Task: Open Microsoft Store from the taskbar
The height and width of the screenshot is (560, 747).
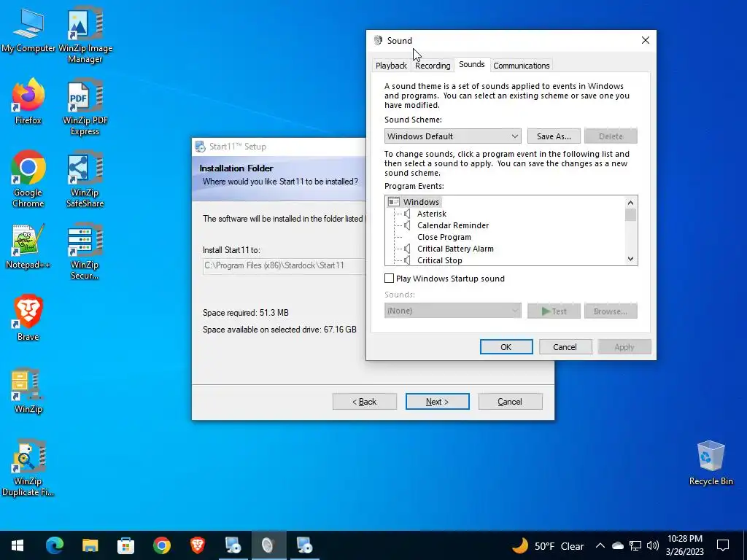Action: [x=125, y=545]
